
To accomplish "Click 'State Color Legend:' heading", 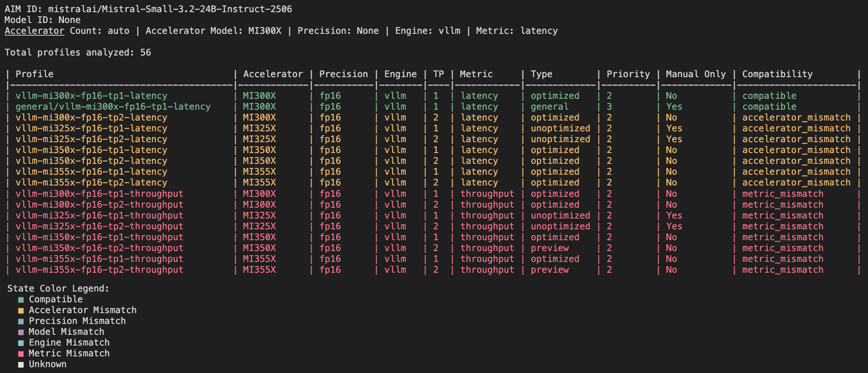I will tap(58, 288).
